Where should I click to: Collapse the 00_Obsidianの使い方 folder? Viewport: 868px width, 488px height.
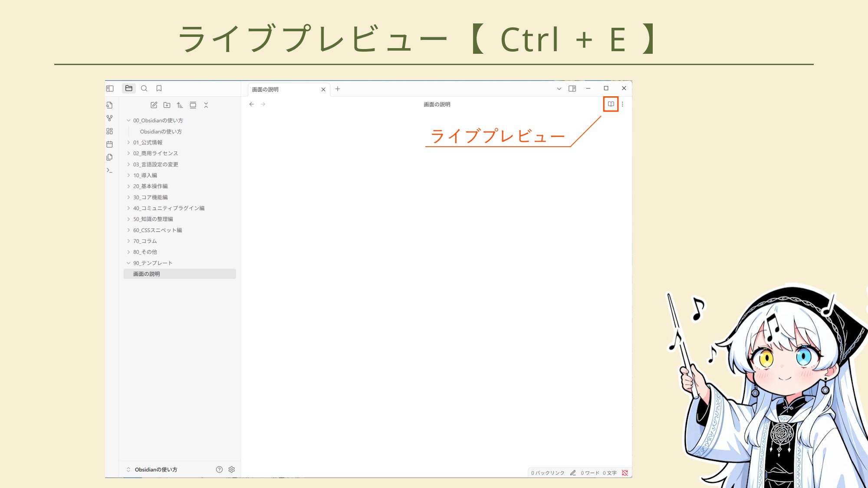click(128, 121)
